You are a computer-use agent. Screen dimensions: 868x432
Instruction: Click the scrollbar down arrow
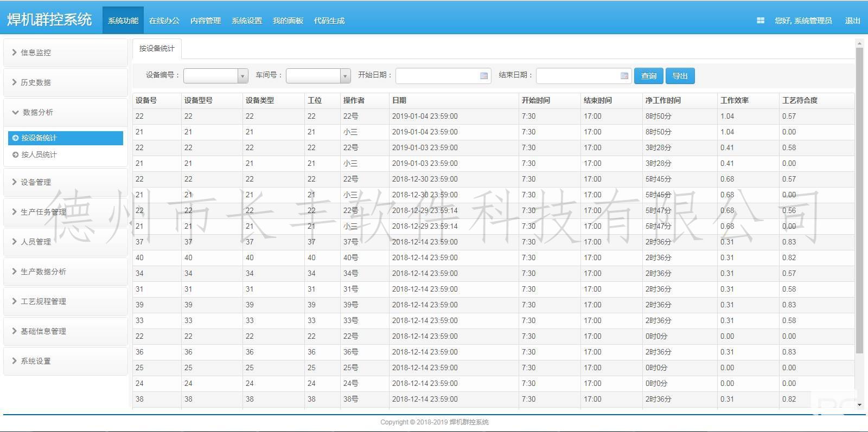[x=859, y=404]
